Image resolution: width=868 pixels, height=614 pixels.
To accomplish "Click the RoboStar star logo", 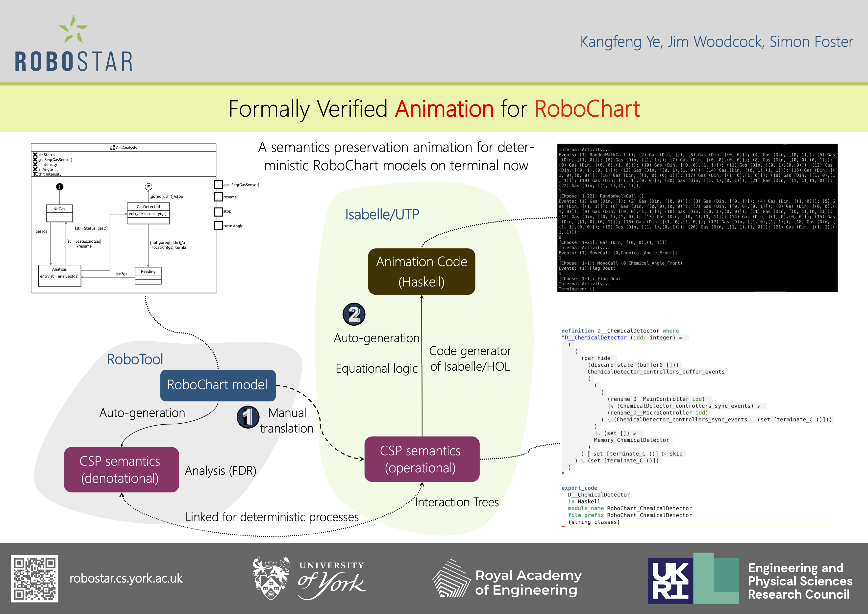I will click(73, 29).
